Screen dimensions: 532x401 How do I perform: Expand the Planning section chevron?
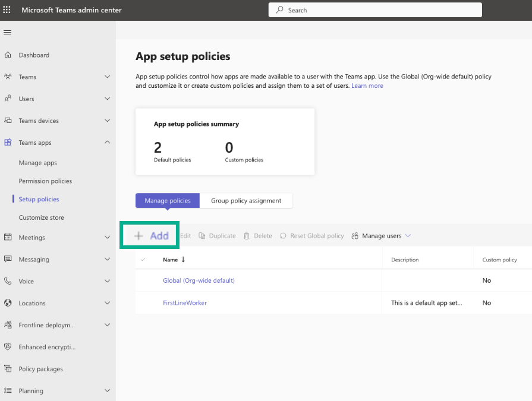(107, 390)
